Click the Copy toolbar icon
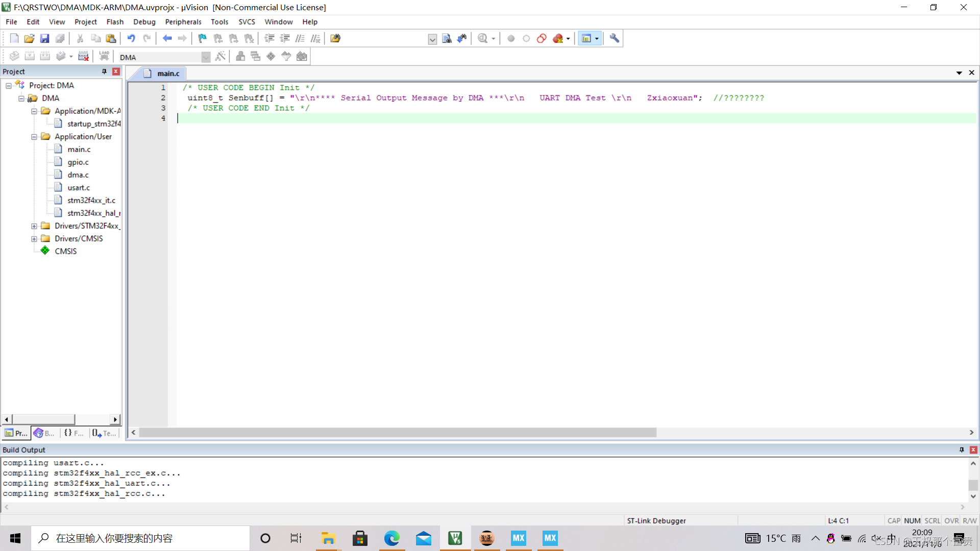This screenshot has width=980, height=551. (x=95, y=38)
